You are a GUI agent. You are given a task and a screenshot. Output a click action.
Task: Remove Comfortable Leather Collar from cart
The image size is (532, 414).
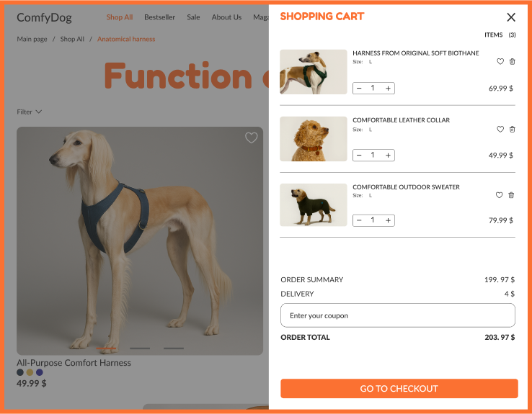tap(513, 129)
